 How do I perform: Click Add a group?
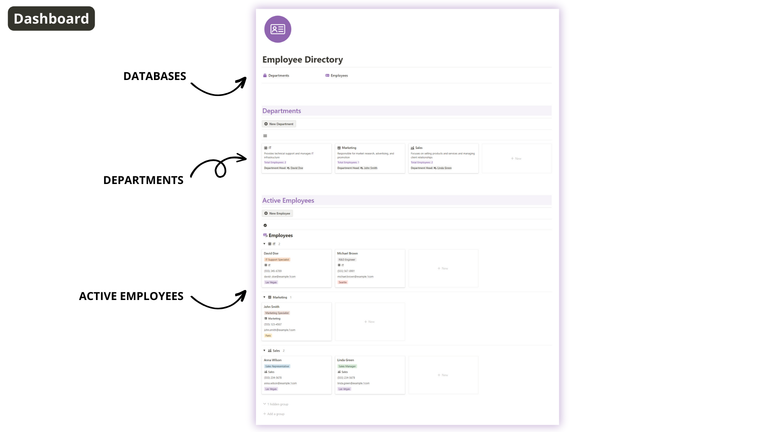tap(274, 414)
